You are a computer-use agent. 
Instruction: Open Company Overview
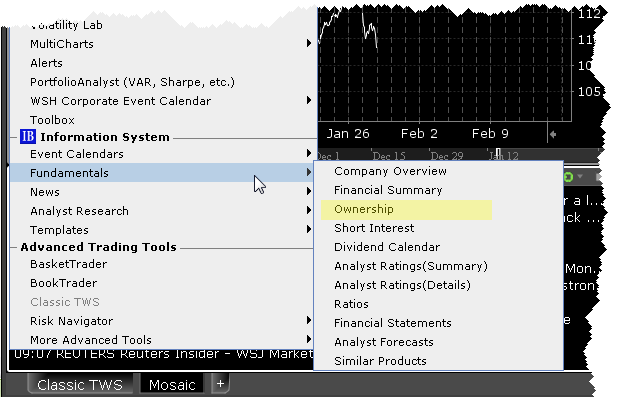pyautogui.click(x=390, y=171)
